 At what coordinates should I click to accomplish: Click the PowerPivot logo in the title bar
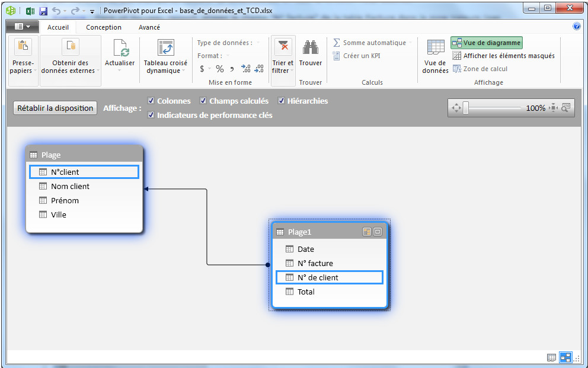click(11, 11)
